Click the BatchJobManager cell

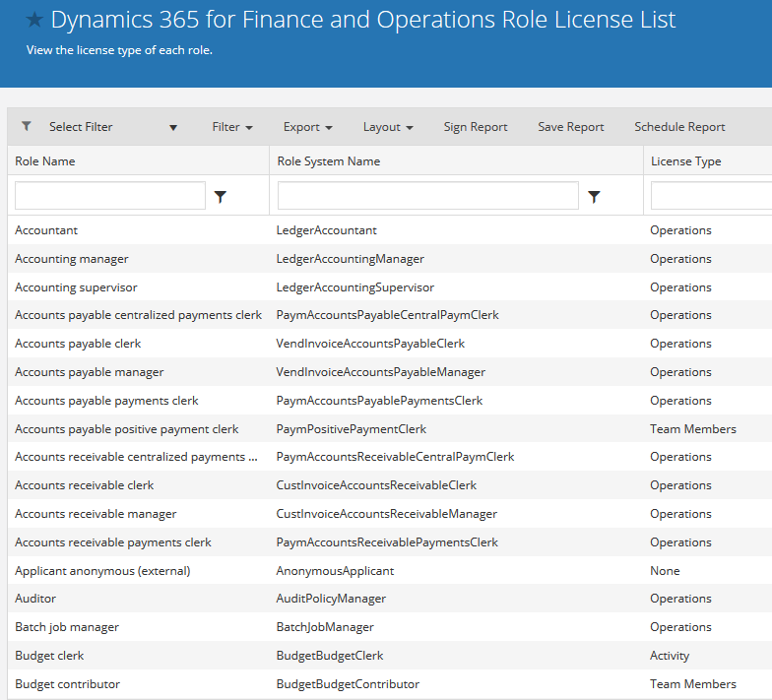(x=325, y=627)
